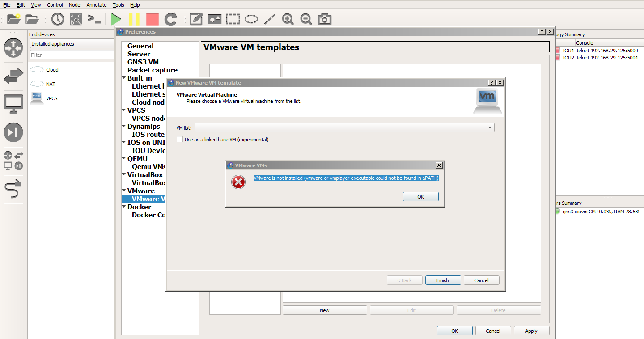The width and height of the screenshot is (644, 339).
Task: Take a screenshot with the camera icon
Action: 324,19
